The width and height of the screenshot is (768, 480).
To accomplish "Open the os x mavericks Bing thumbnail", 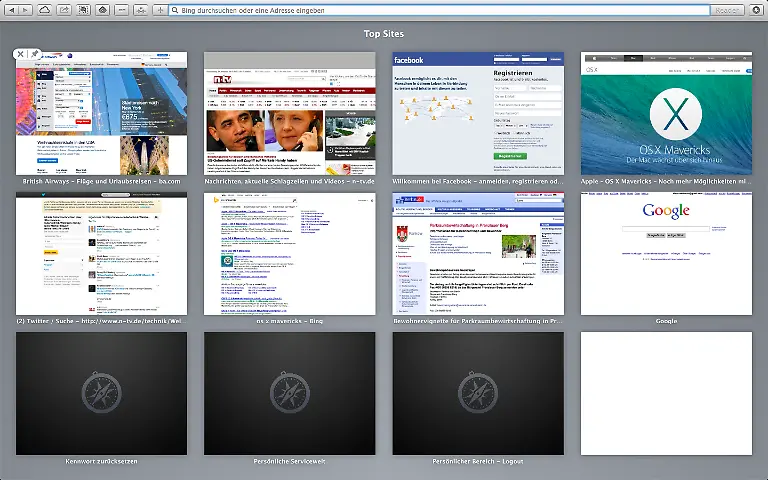I will pos(289,254).
